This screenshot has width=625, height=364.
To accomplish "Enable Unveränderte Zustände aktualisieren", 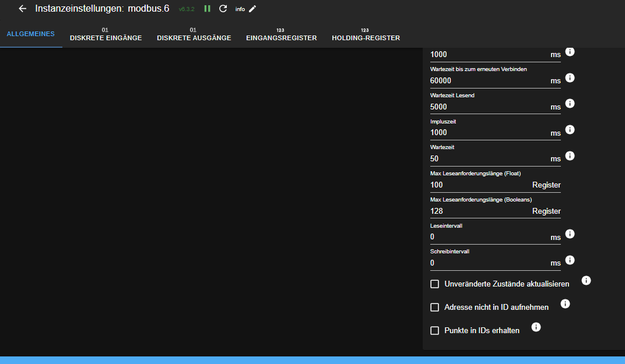I will click(434, 284).
